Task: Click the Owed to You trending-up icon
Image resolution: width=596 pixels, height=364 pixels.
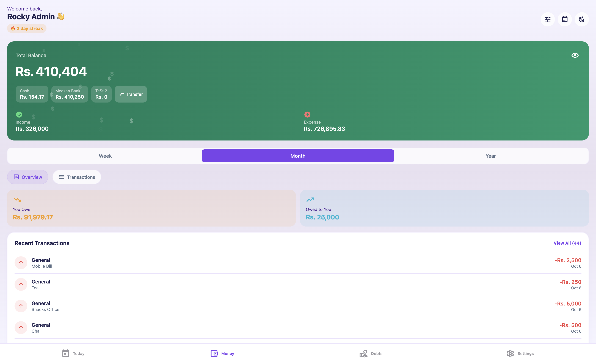Action: [x=310, y=200]
